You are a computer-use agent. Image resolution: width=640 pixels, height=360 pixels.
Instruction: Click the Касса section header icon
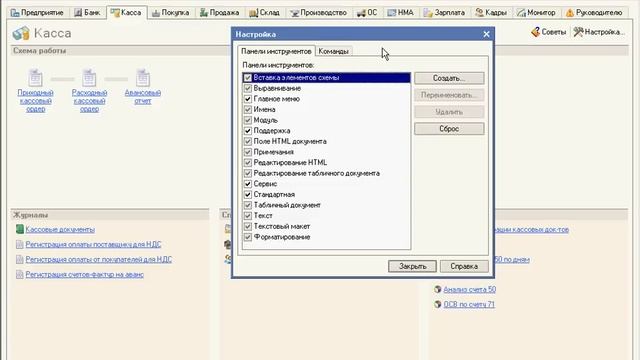[x=21, y=33]
